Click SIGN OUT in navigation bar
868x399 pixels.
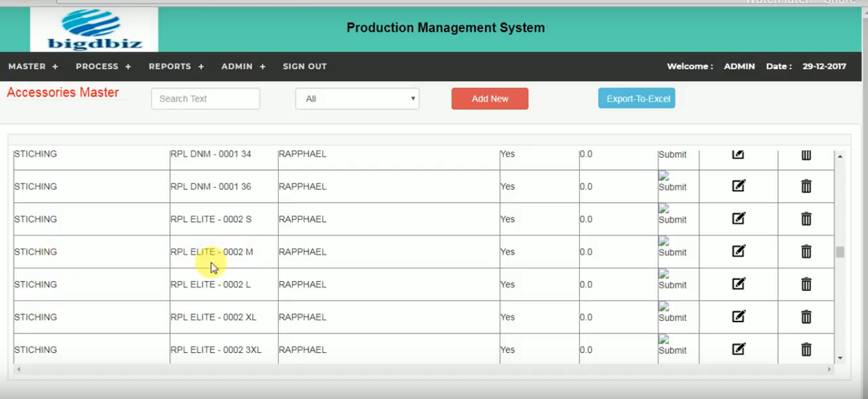304,66
